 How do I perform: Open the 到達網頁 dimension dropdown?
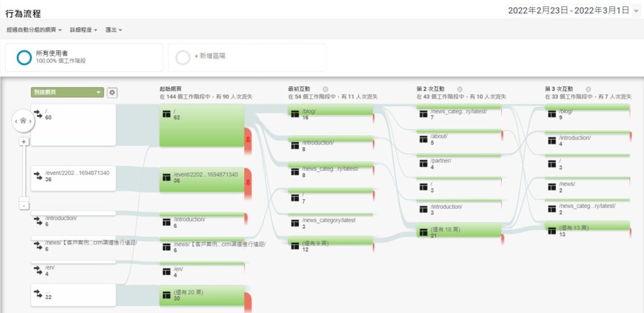(67, 92)
